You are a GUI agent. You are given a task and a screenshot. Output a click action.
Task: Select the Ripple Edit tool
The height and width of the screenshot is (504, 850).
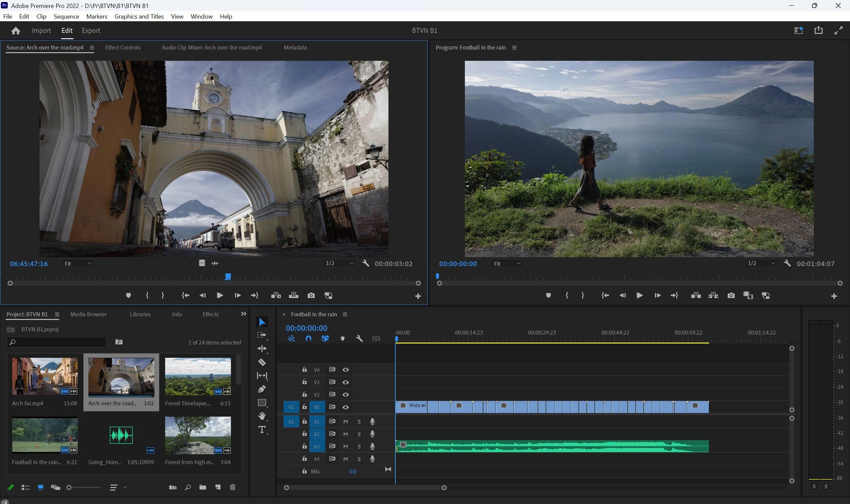[262, 349]
